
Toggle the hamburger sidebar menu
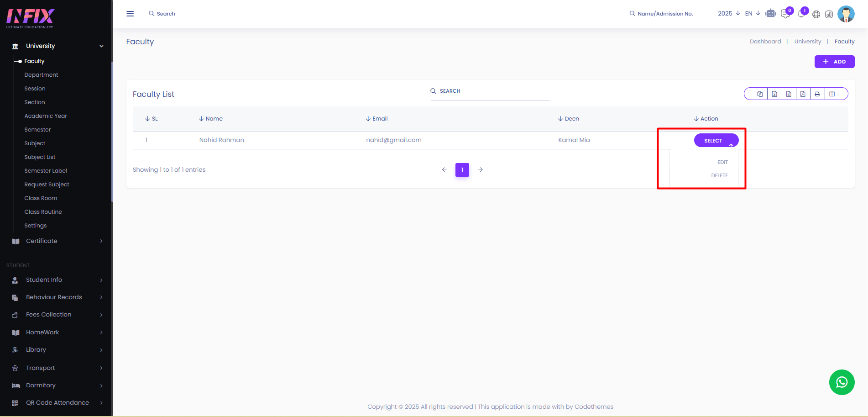tap(130, 14)
